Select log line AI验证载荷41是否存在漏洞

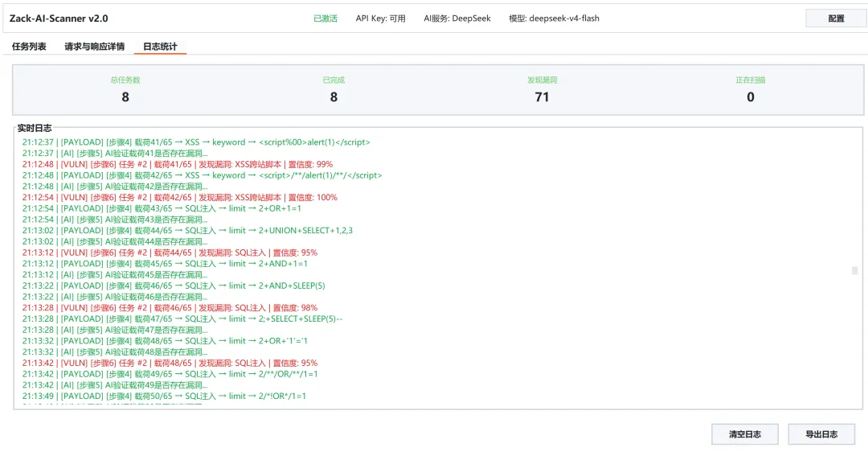(115, 154)
